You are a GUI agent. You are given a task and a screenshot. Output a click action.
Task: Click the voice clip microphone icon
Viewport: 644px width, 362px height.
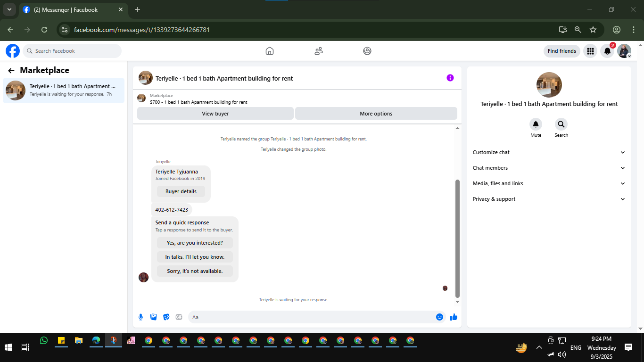point(140,317)
